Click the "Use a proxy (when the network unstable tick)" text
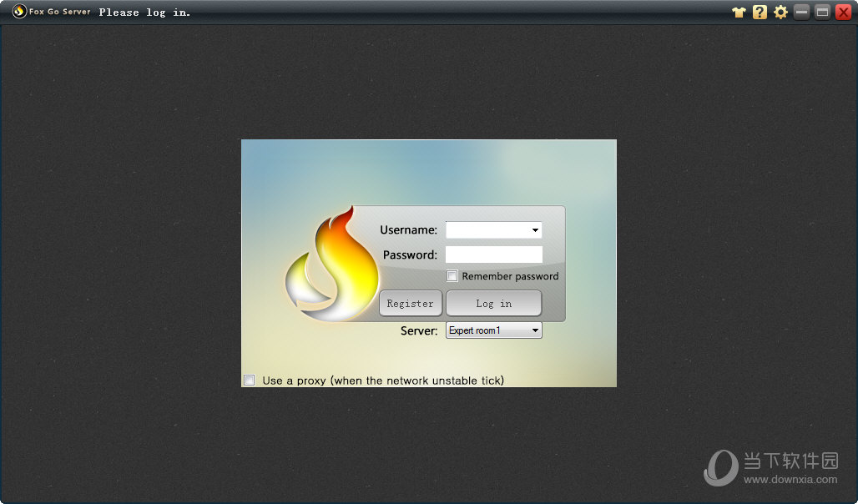Image resolution: width=858 pixels, height=504 pixels. [383, 381]
